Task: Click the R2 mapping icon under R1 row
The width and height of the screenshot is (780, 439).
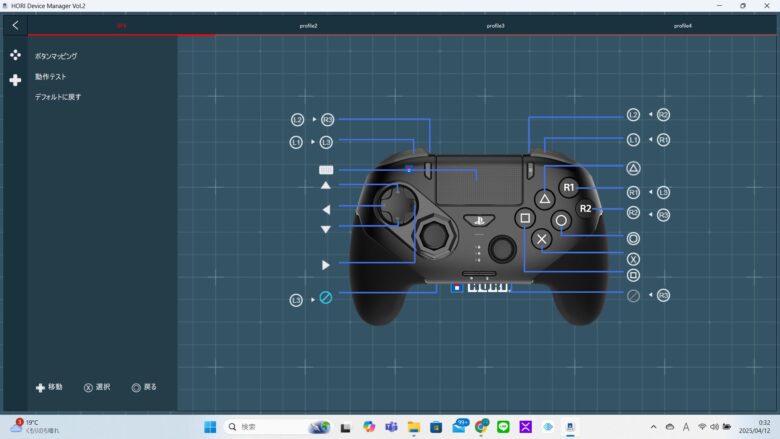Action: [x=633, y=213]
